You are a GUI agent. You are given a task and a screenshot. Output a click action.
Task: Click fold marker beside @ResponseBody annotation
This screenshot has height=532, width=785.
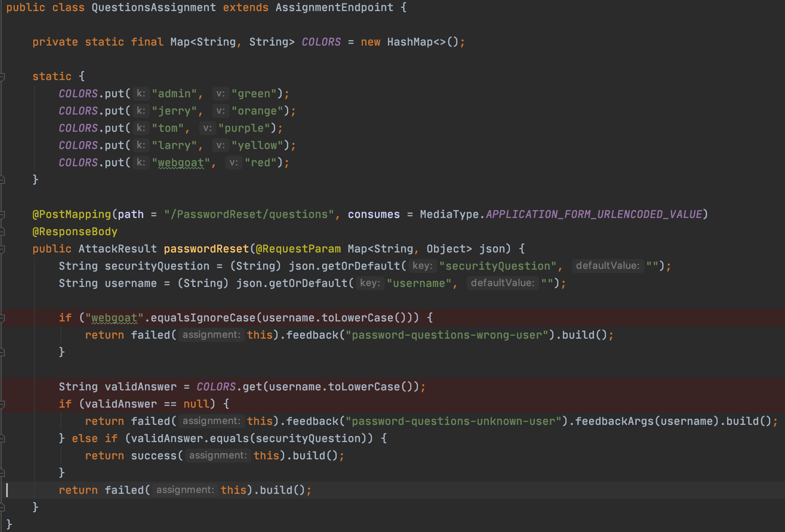point(2,232)
